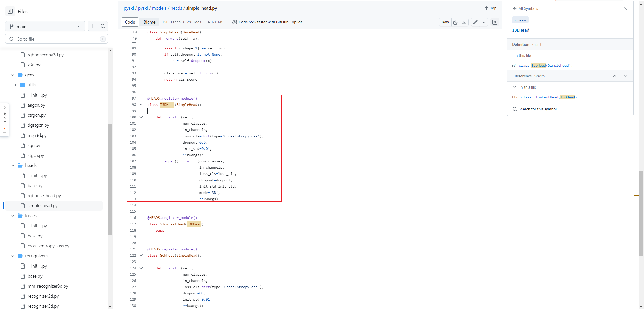644x309 pixels.
Task: Click the Go to file field
Action: click(x=57, y=39)
